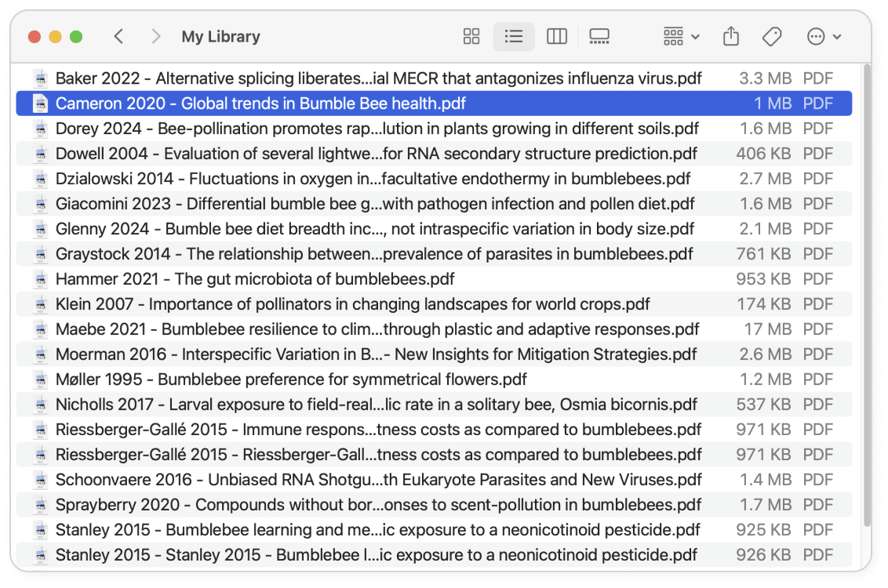Click PDF icon of Giacomini 2023 file

point(40,204)
